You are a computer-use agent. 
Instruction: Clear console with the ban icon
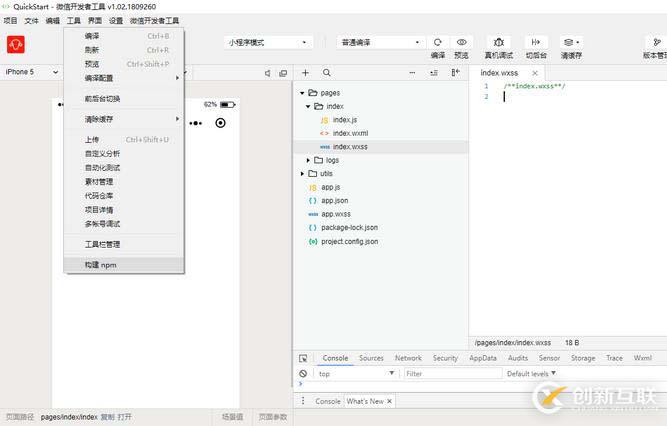click(x=303, y=374)
